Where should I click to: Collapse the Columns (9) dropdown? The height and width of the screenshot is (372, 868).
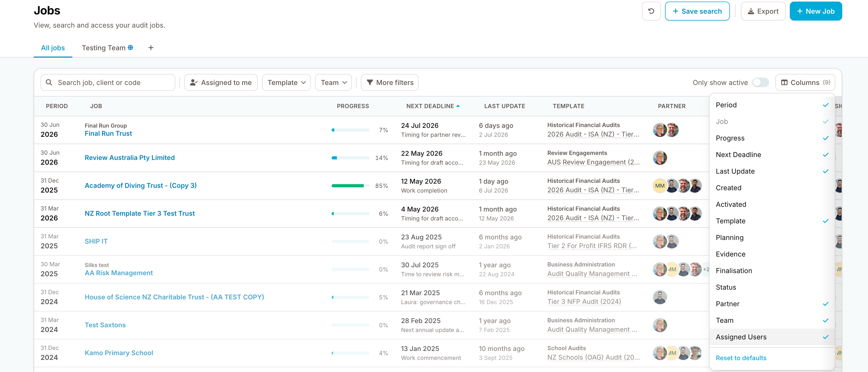[805, 83]
